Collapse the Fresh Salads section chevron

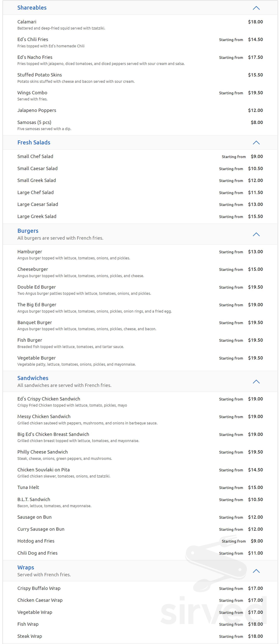(256, 143)
